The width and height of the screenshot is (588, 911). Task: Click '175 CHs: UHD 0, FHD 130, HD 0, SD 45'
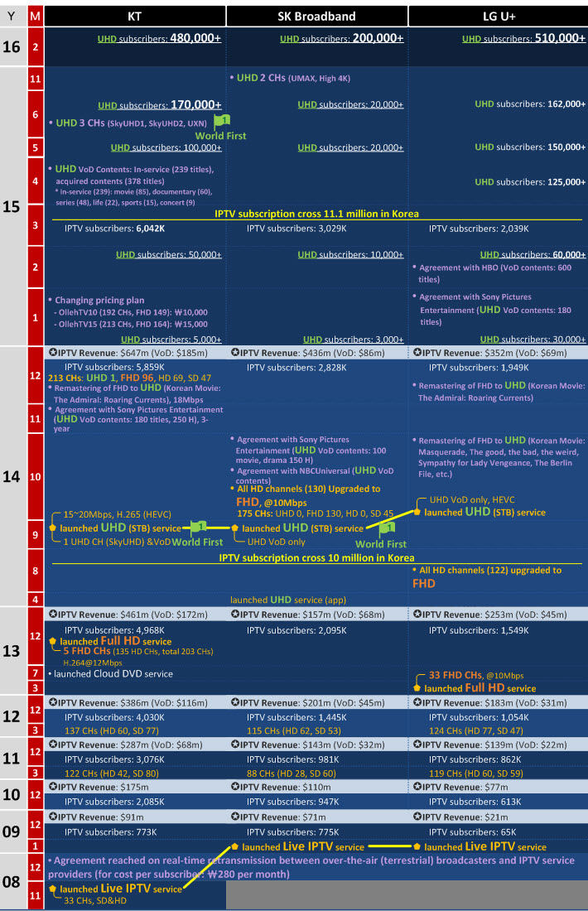point(315,513)
